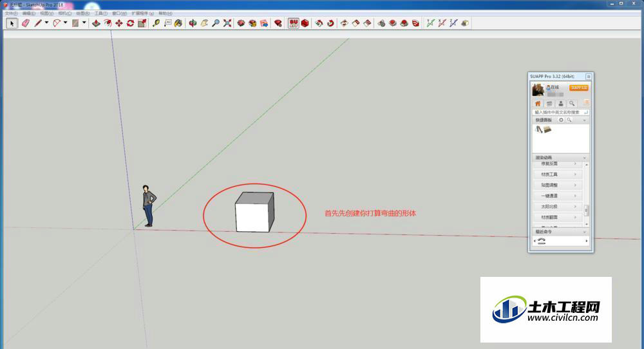This screenshot has height=349, width=644.
Task: Choose the Paint Bucket tool
Action: tap(178, 23)
